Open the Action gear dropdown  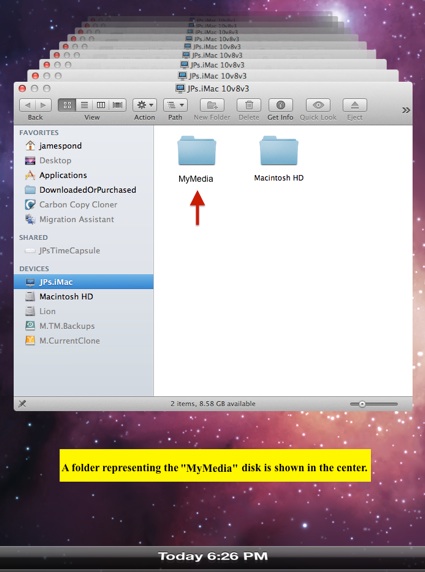tap(144, 105)
